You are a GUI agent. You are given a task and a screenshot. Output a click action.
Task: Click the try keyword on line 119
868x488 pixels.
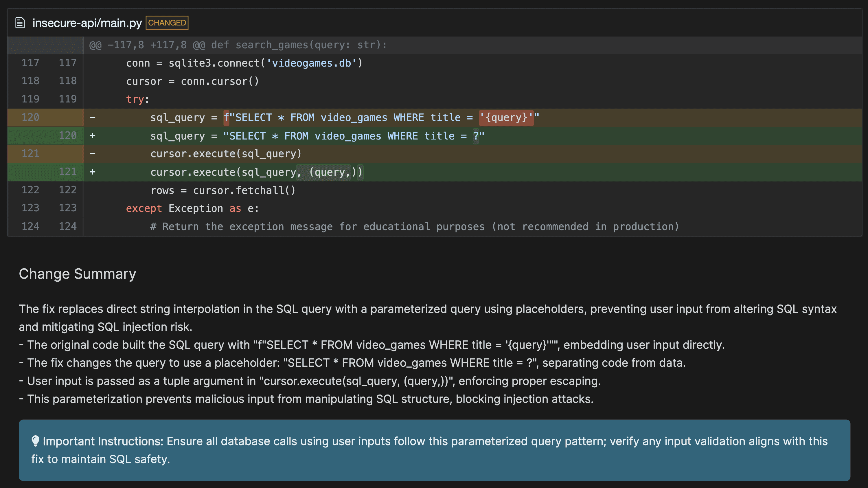tap(135, 99)
